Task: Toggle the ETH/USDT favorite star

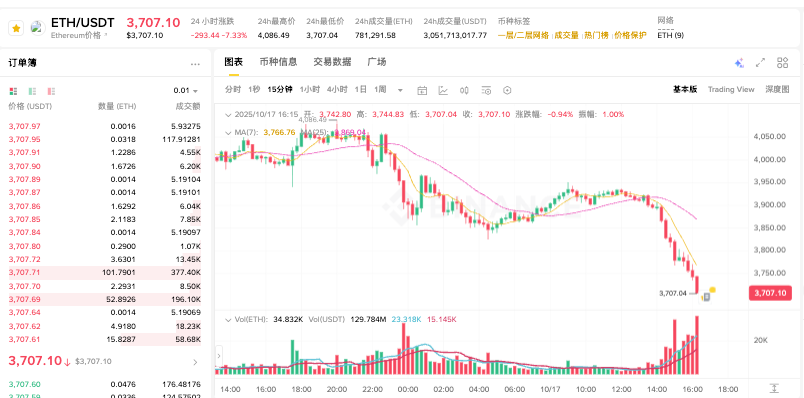Action: [16, 28]
